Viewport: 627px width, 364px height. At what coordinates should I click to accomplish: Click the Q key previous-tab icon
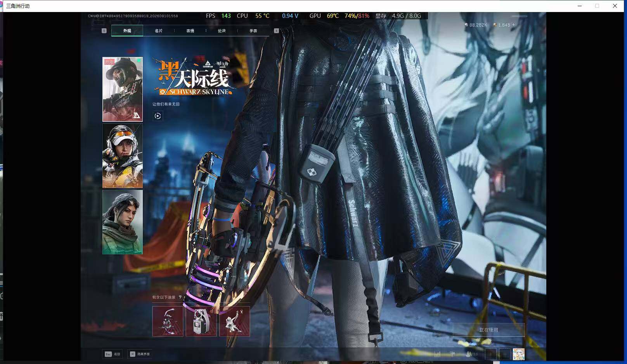coord(104,31)
